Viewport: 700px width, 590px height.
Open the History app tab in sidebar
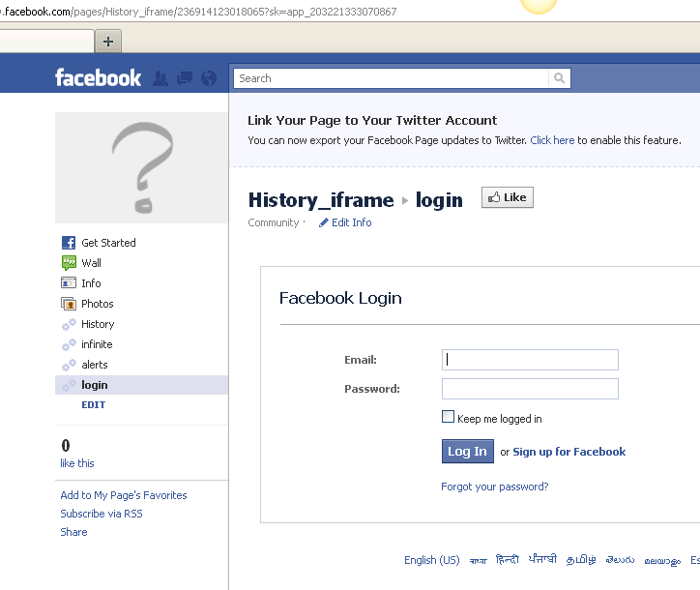point(98,324)
